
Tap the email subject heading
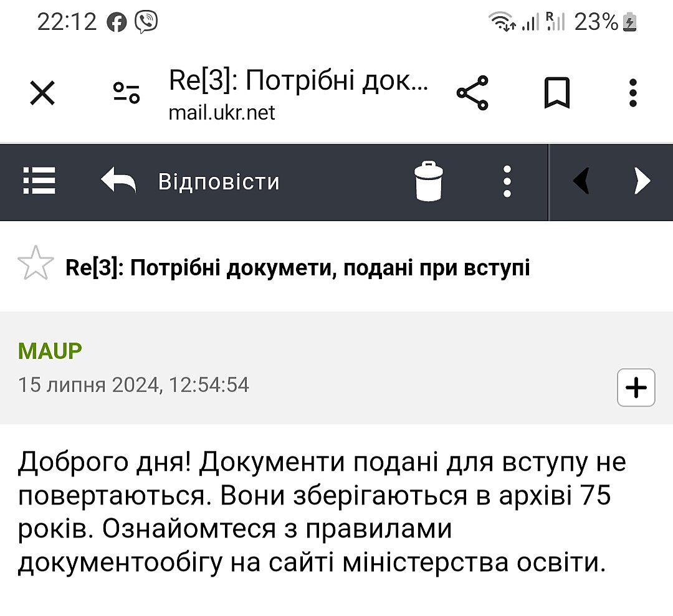click(297, 268)
